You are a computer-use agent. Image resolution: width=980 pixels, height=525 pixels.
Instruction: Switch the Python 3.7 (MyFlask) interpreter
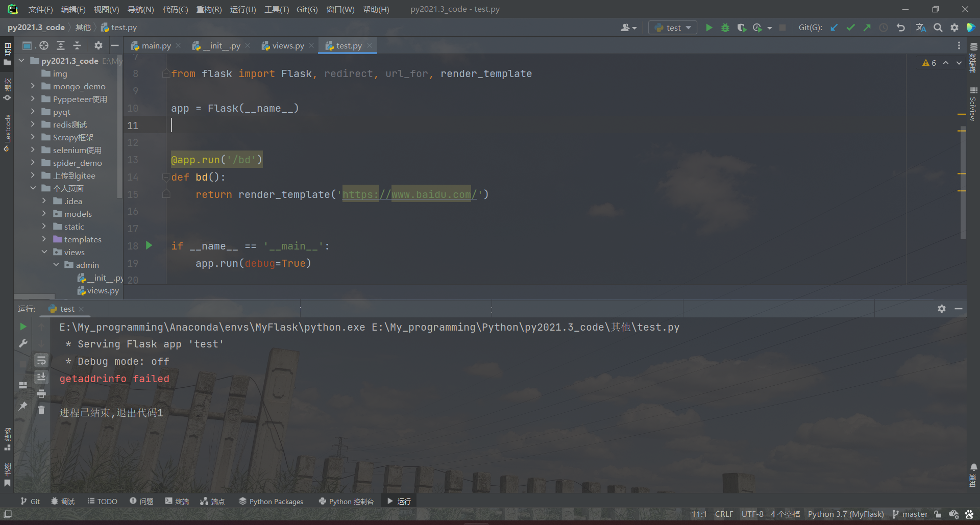pos(845,514)
